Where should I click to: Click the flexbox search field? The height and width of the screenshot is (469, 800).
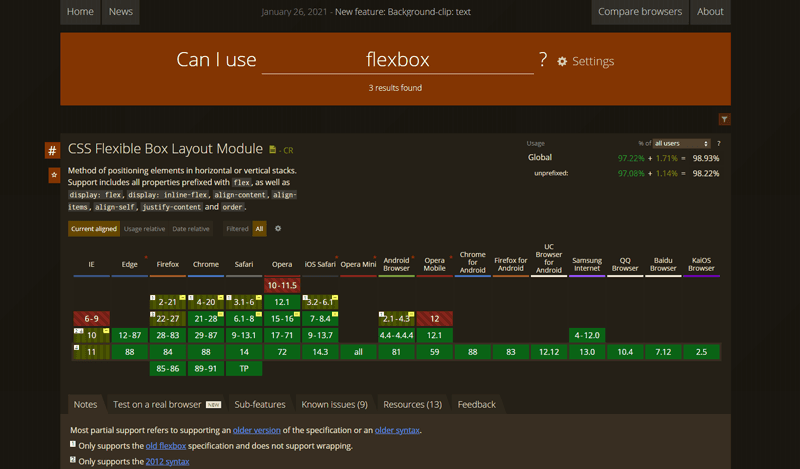pyautogui.click(x=397, y=60)
